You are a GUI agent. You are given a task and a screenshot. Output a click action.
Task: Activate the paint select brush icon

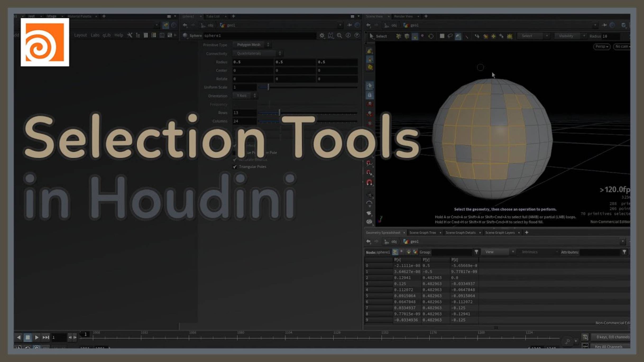(458, 36)
